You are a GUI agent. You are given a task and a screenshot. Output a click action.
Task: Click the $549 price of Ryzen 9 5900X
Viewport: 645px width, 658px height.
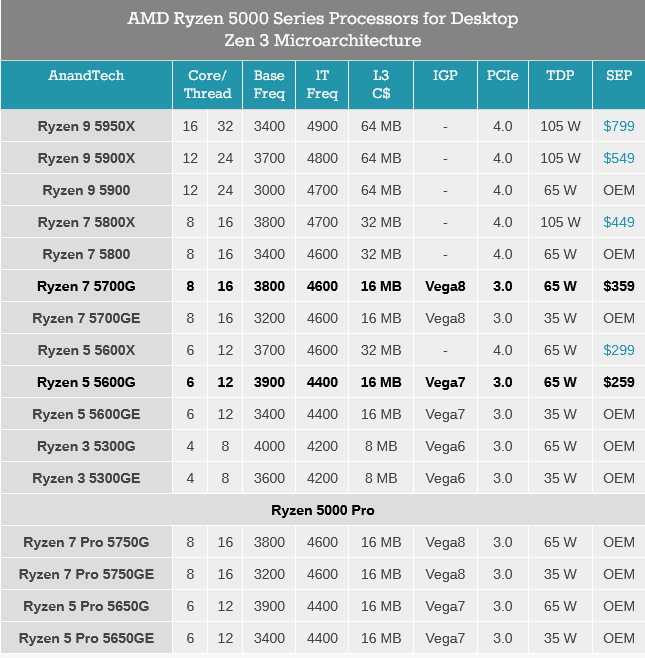pyautogui.click(x=619, y=158)
